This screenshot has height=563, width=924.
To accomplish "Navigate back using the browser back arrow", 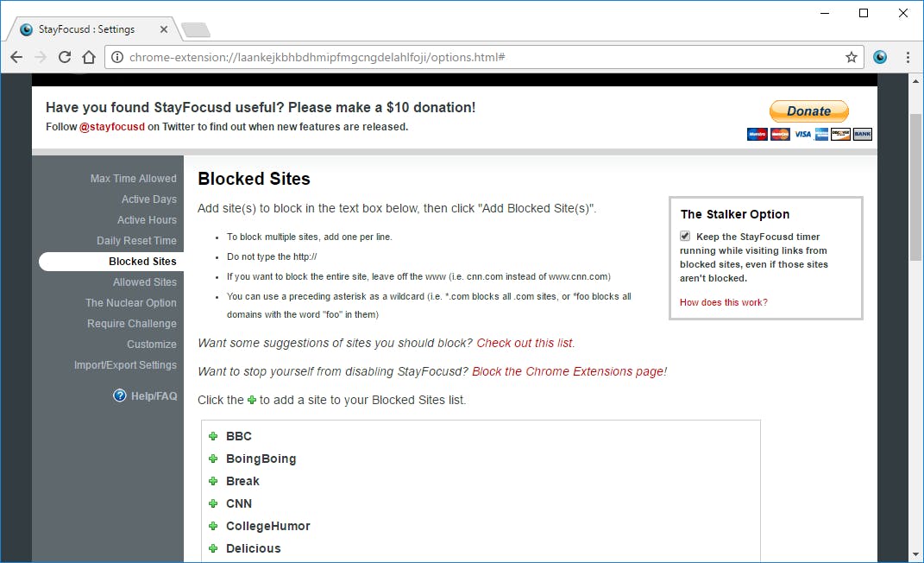I will pos(16,57).
